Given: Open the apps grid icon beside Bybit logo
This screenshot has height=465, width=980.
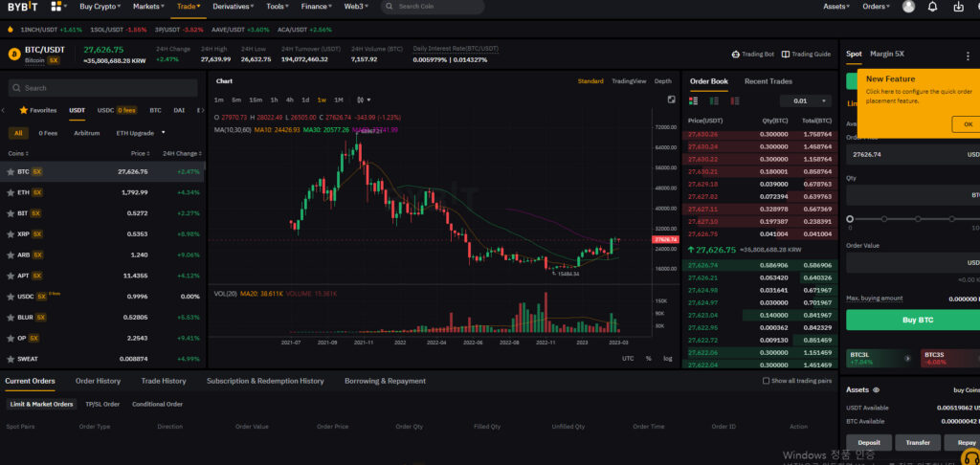Looking at the screenshot, I should [x=56, y=7].
